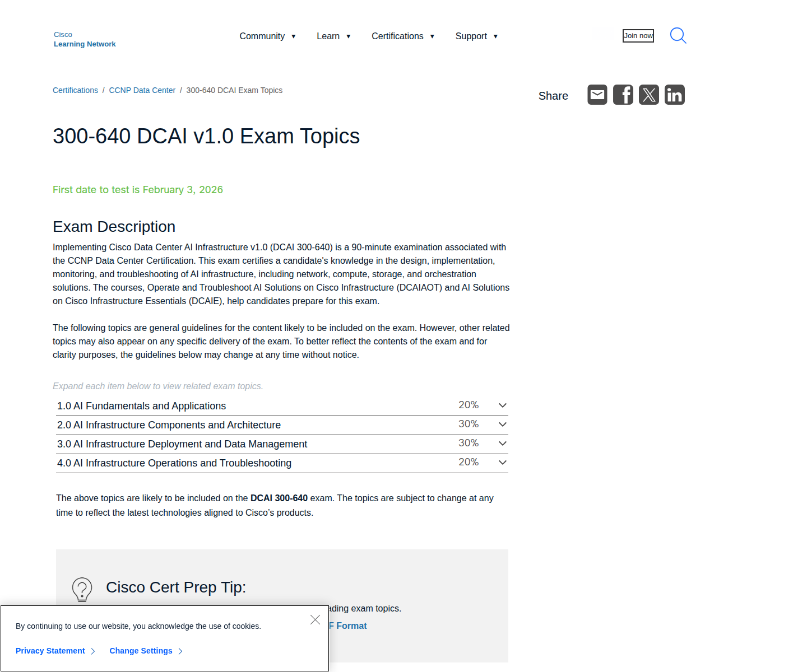Viewport: 807px width, 672px height.
Task: Click the partially visible Format link
Action: click(348, 626)
